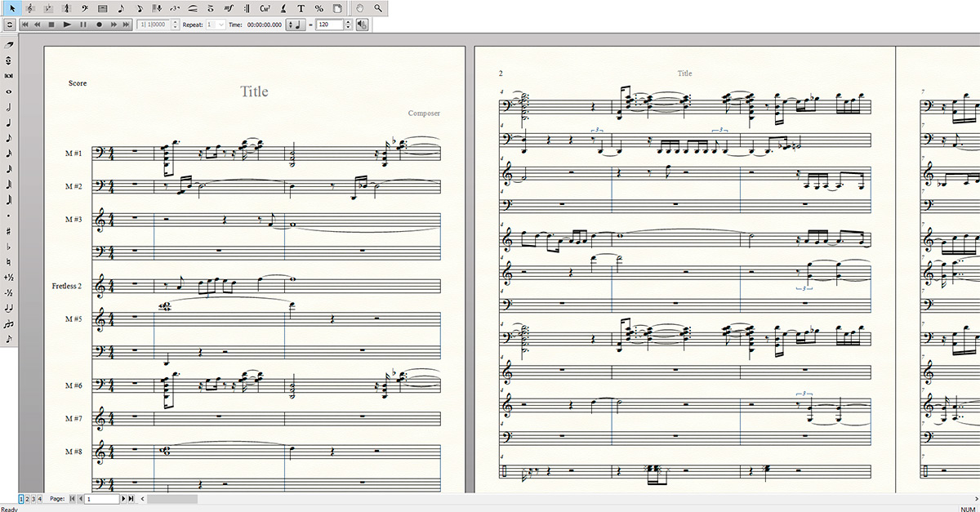Screen dimensions: 980x512
Task: Open the chord symbol tool
Action: [x=265, y=8]
